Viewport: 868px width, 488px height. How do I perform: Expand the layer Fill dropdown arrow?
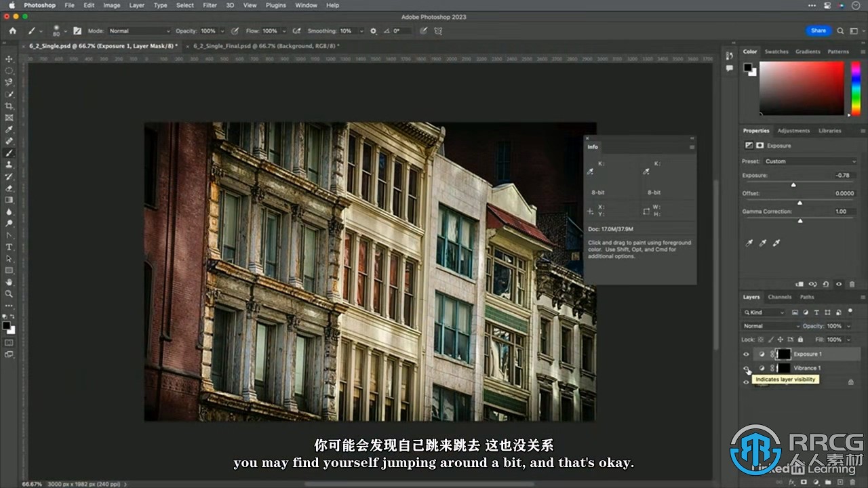click(x=848, y=340)
